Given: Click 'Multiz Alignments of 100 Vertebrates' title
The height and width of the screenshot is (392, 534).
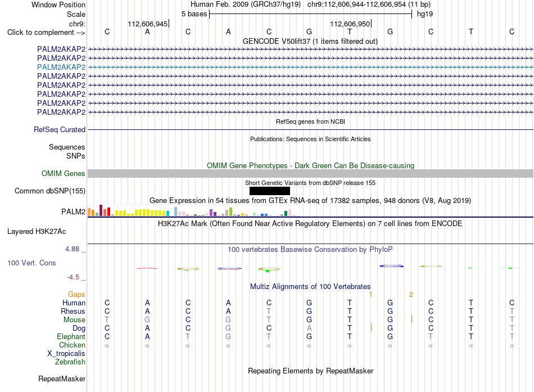Looking at the screenshot, I should tap(310, 287).
